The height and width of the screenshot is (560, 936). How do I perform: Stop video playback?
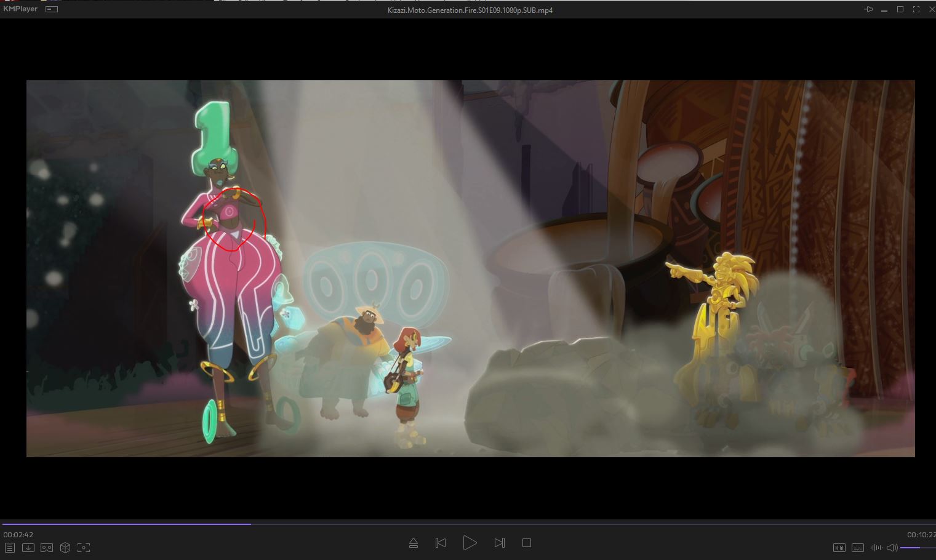pyautogui.click(x=526, y=543)
